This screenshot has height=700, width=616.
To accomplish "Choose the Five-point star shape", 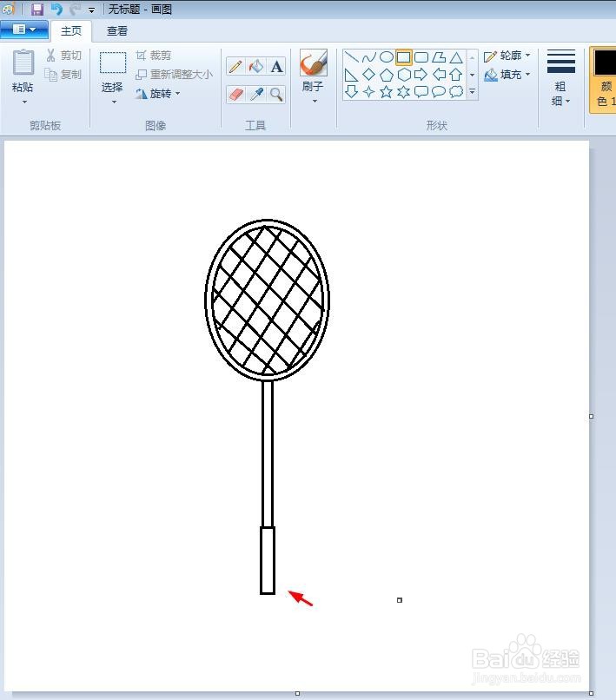I will coord(387,91).
